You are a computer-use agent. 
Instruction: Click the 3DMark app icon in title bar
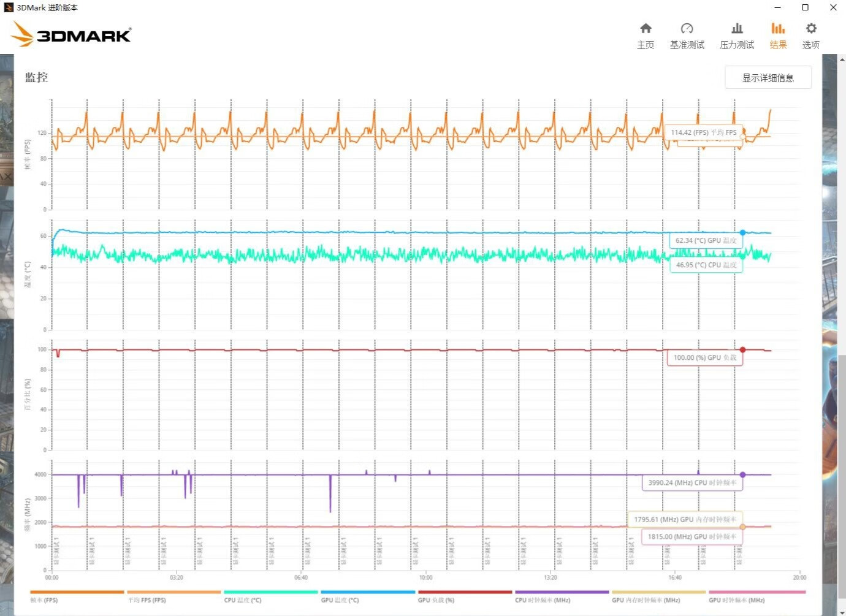pyautogui.click(x=8, y=7)
